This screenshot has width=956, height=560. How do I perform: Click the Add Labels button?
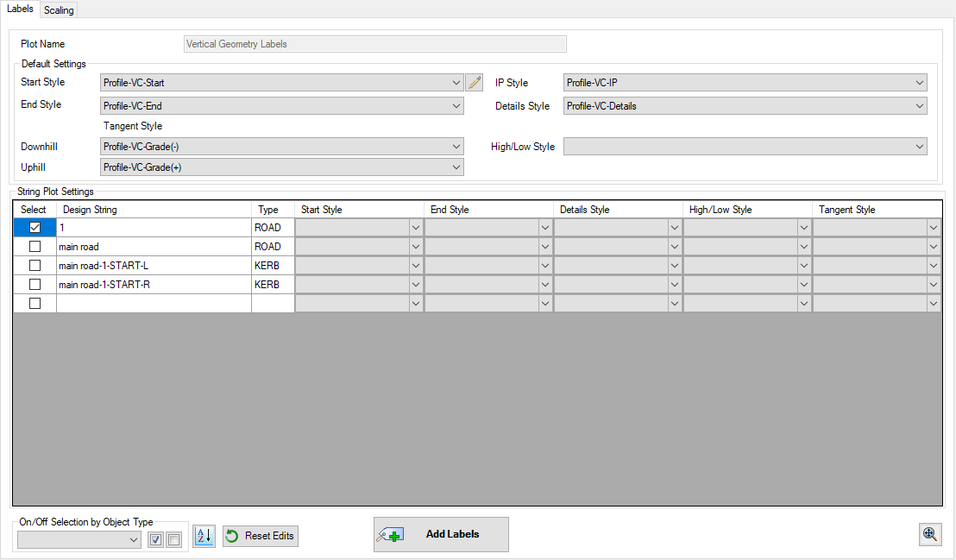tap(441, 534)
